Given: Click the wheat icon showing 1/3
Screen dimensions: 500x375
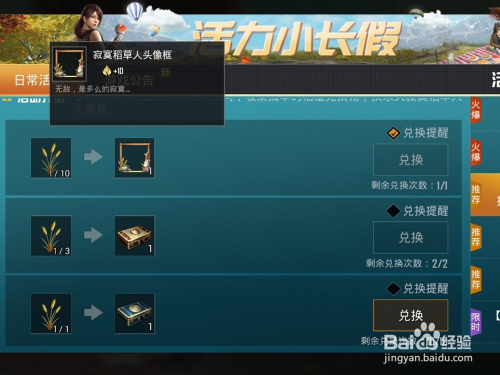Looking at the screenshot, I should tap(51, 236).
